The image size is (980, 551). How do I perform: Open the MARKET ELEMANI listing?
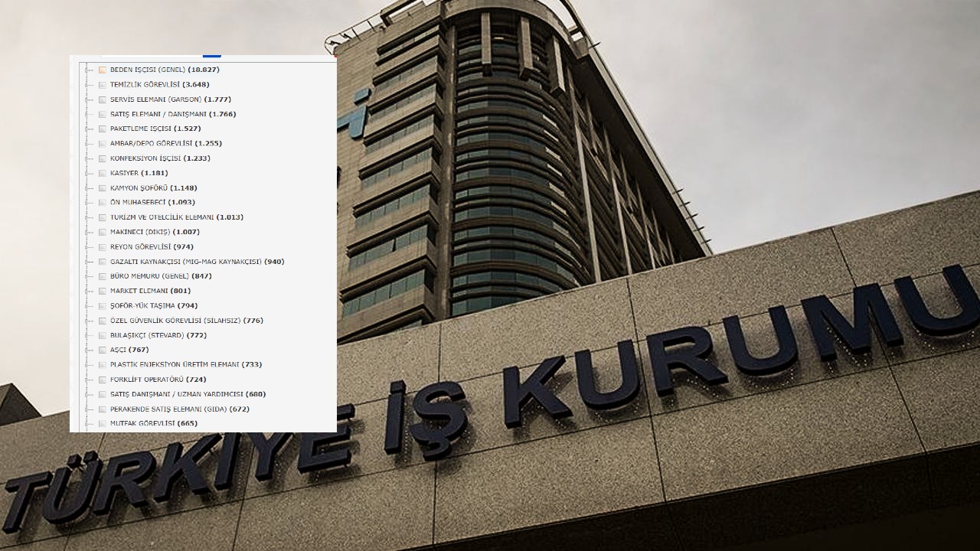pyautogui.click(x=150, y=291)
